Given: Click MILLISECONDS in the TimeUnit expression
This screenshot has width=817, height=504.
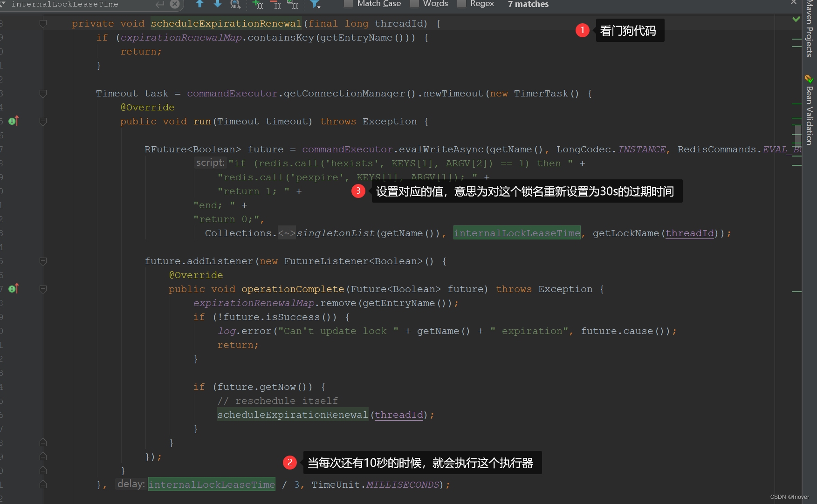Looking at the screenshot, I should [403, 484].
